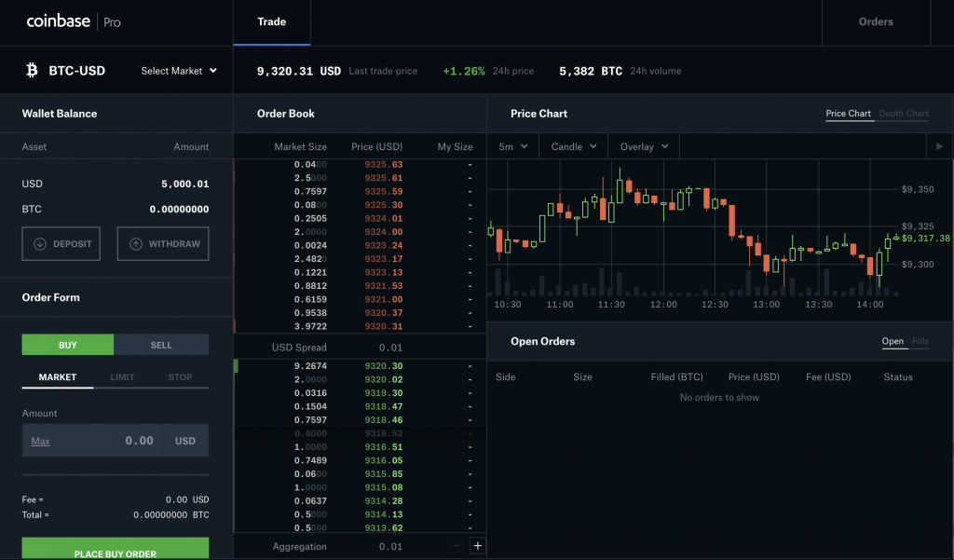Open the Select Market dropdown
The height and width of the screenshot is (560, 954).
(179, 71)
